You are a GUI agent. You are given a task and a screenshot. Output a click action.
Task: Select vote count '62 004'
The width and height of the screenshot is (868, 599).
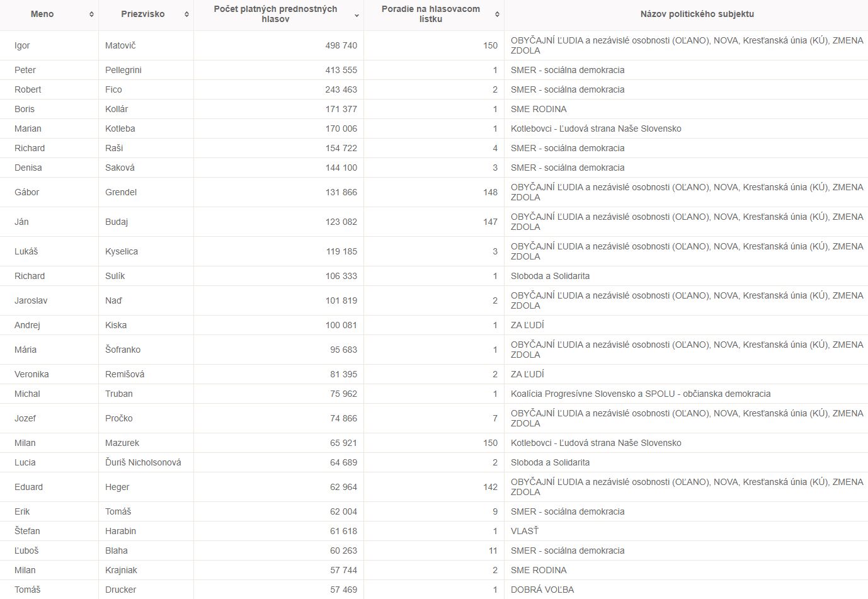[344, 511]
